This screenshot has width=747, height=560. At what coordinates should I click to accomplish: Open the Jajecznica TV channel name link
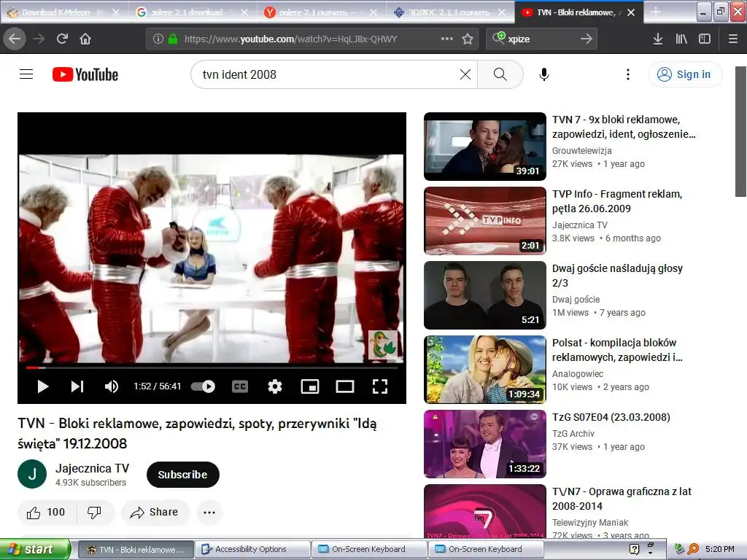(92, 469)
